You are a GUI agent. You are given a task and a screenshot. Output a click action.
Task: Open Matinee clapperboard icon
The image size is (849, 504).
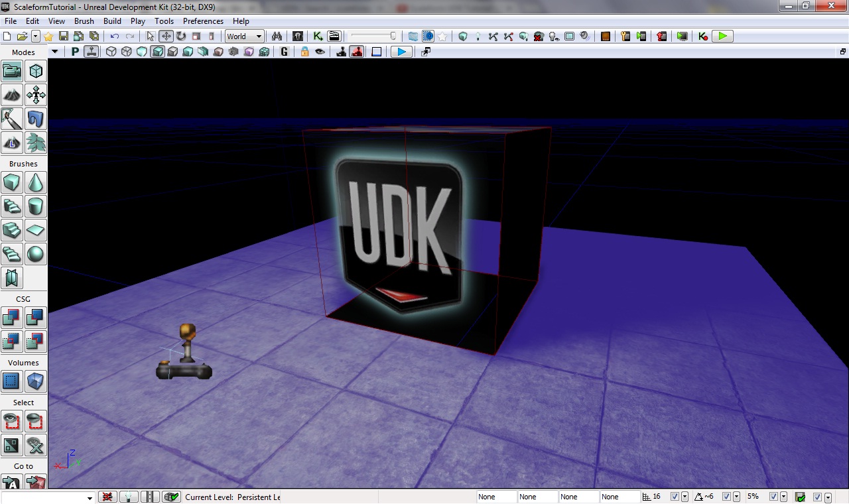click(x=334, y=36)
